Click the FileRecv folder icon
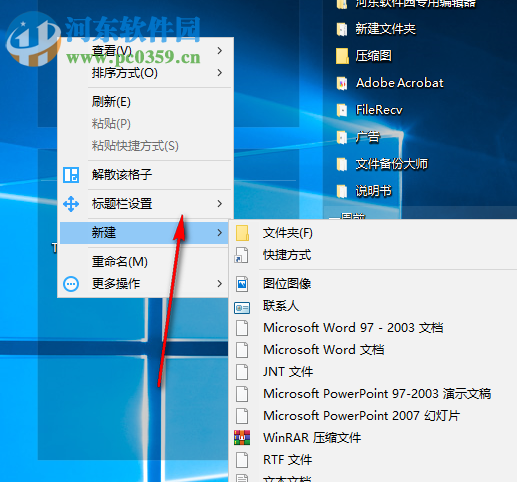Image resolution: width=517 pixels, height=482 pixels. [342, 110]
